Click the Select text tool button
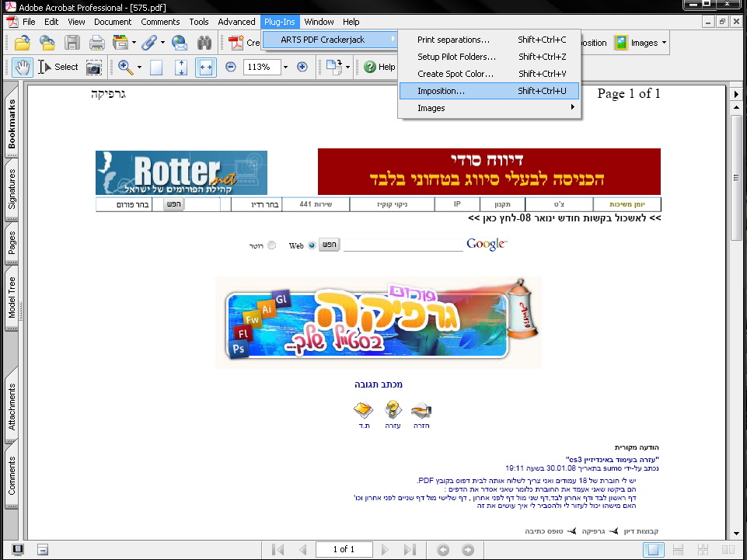The width and height of the screenshot is (747, 560). point(58,68)
